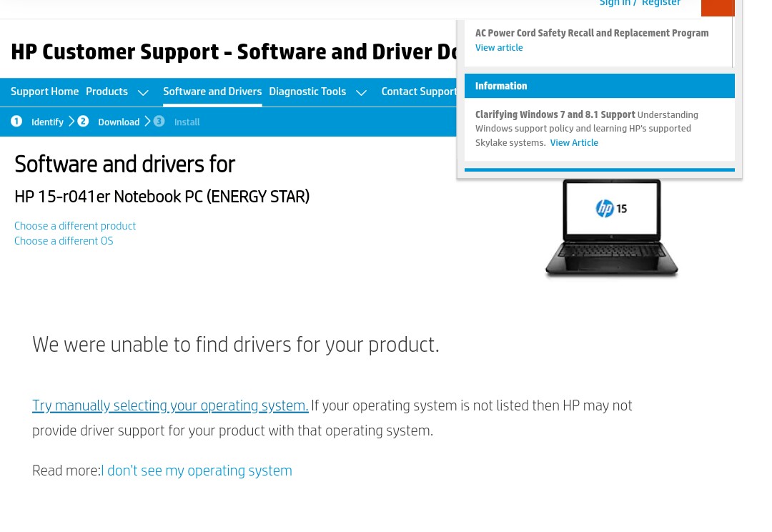Click the HP 15 laptop product image

pyautogui.click(x=611, y=227)
